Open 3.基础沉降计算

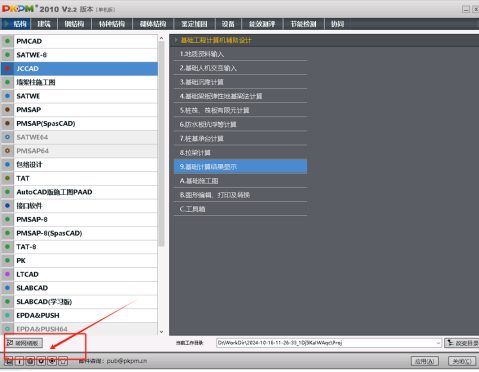tap(240, 82)
